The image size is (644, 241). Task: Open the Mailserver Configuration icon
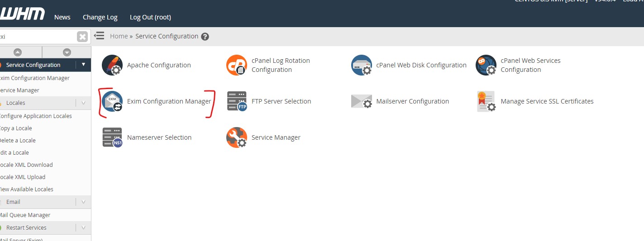coord(362,101)
